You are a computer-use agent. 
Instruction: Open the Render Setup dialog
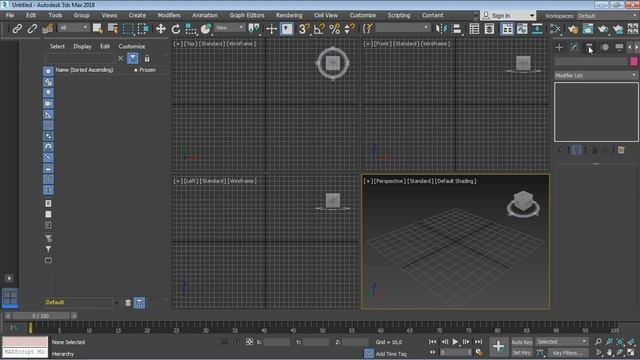[x=573, y=29]
